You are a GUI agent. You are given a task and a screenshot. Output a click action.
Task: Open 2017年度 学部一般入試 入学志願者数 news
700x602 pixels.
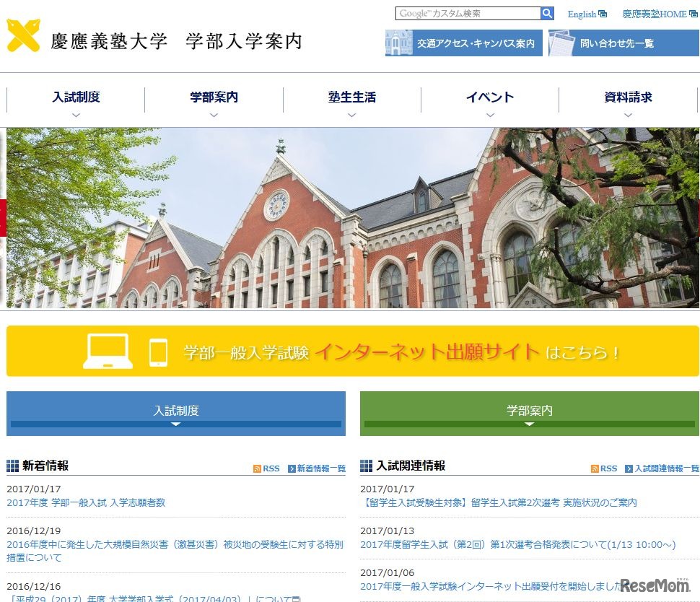click(86, 503)
